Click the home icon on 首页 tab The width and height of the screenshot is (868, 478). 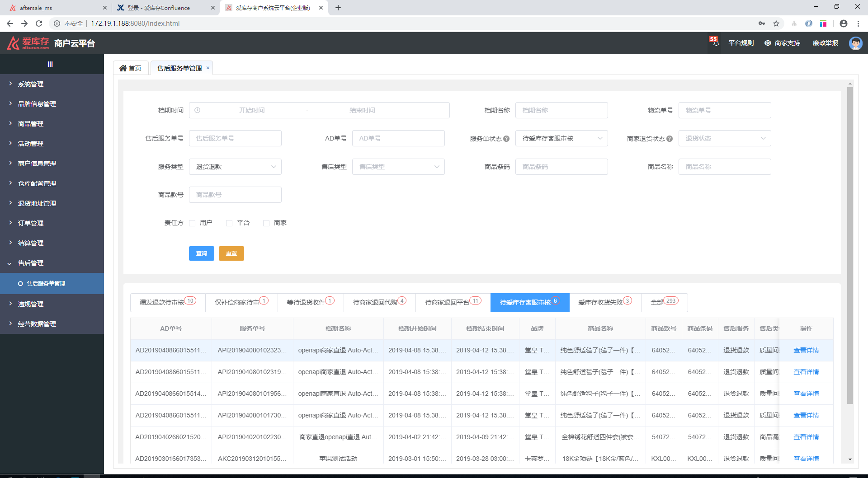click(x=123, y=68)
